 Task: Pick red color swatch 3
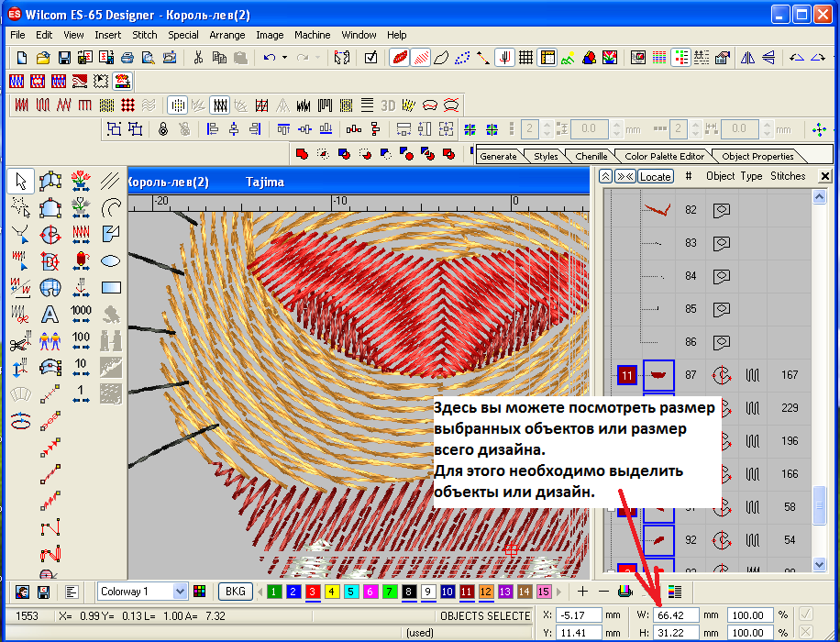coord(312,592)
